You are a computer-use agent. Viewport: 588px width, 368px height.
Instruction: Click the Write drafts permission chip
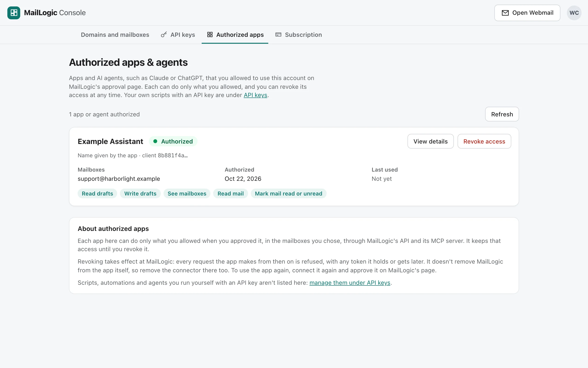coord(140,193)
